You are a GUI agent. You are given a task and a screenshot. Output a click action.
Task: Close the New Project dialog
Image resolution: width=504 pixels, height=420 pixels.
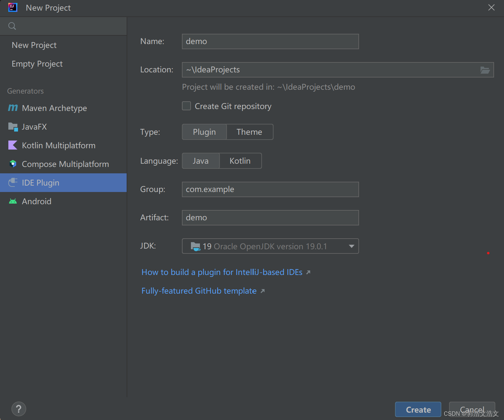click(x=491, y=7)
